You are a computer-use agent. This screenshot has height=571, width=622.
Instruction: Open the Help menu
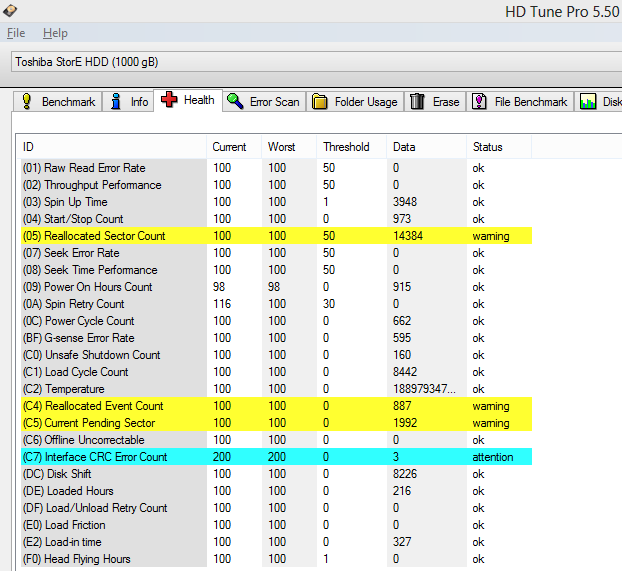55,33
